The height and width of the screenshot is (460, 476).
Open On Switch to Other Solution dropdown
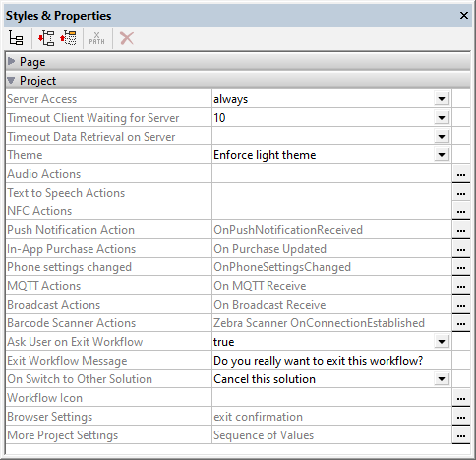click(442, 379)
